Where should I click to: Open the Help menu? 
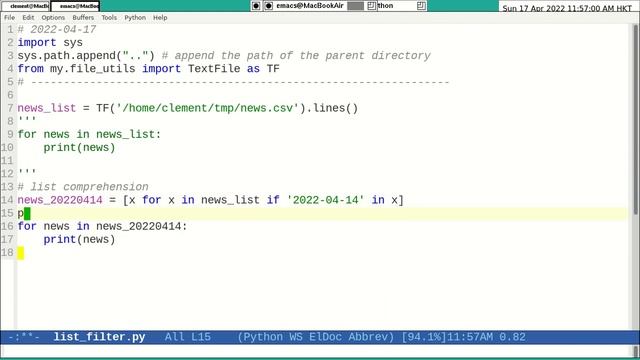pos(160,18)
